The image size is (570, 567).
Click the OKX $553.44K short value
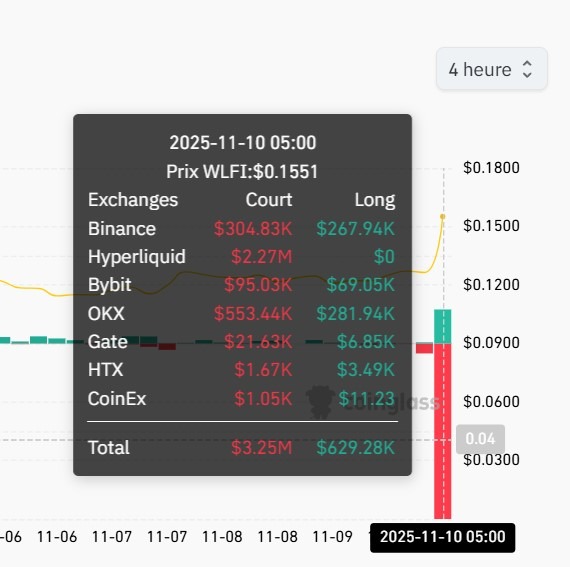tap(253, 313)
